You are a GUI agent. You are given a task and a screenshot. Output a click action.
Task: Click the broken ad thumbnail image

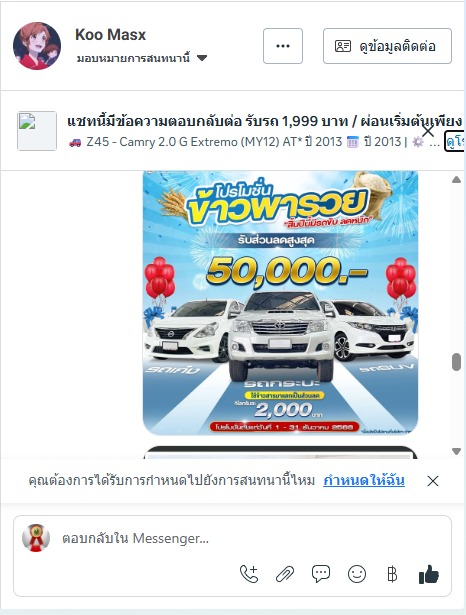[37, 131]
